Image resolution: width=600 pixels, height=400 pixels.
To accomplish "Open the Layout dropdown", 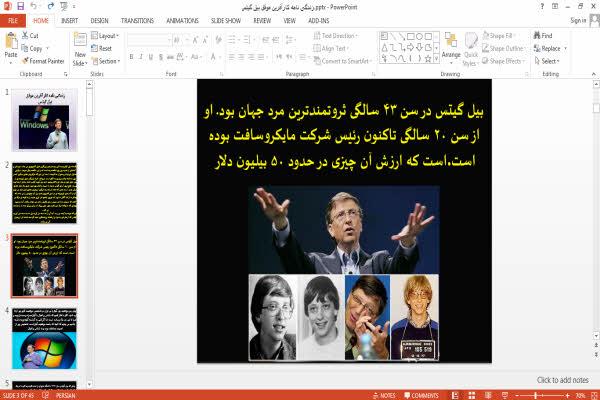I will 105,36.
